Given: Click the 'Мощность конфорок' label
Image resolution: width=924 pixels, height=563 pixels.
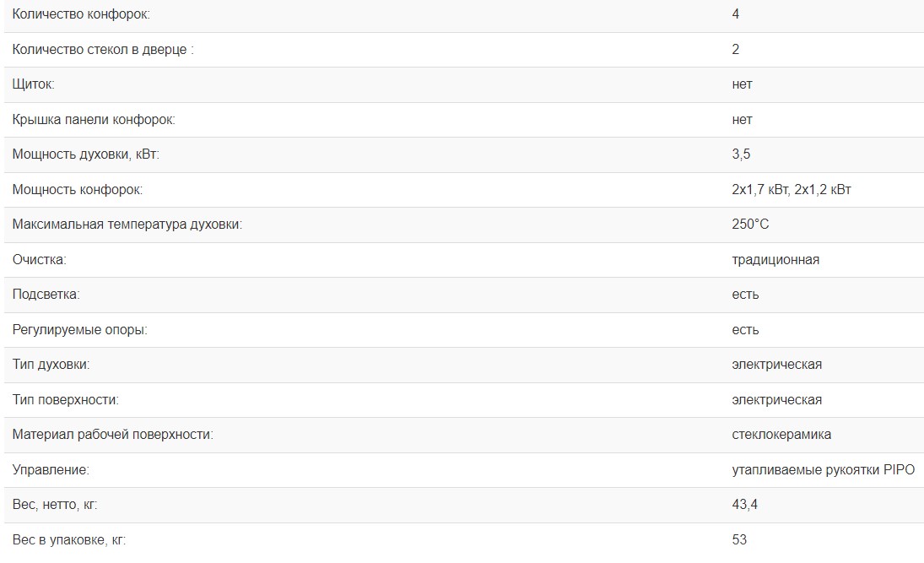Looking at the screenshot, I should click(78, 190).
